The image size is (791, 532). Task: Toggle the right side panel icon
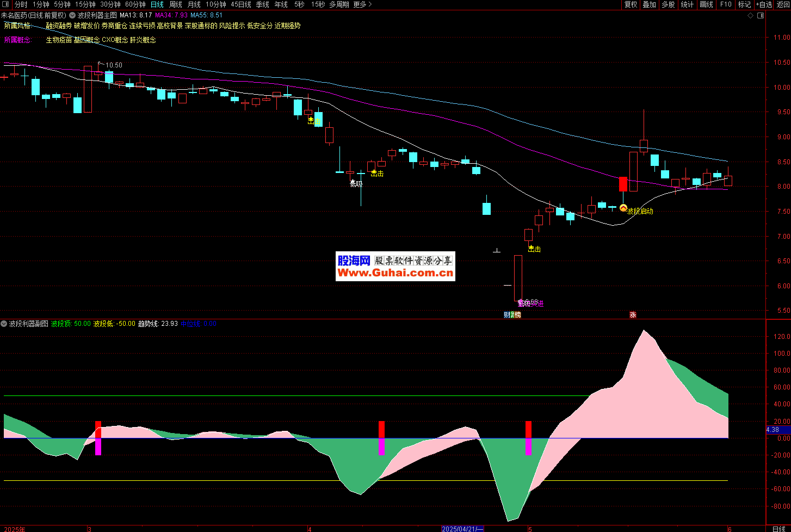point(761,15)
